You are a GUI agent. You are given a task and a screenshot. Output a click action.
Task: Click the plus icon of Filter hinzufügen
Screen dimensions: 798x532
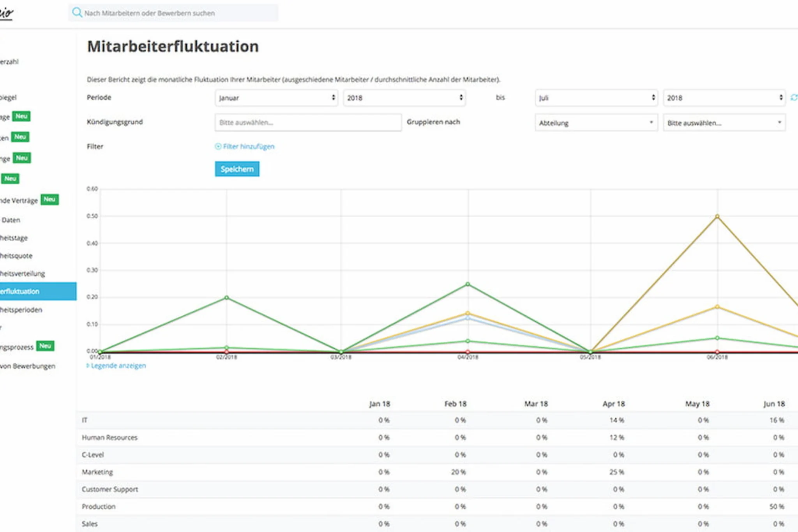[218, 146]
